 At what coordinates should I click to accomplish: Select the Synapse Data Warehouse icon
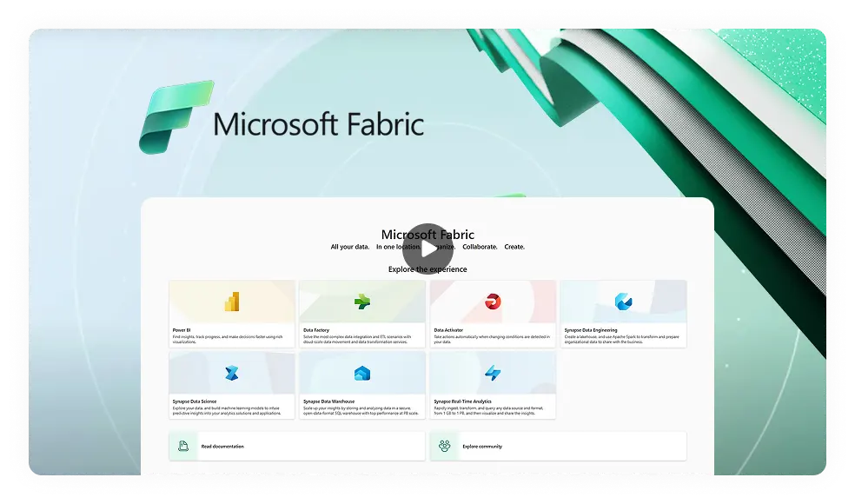[x=362, y=373]
